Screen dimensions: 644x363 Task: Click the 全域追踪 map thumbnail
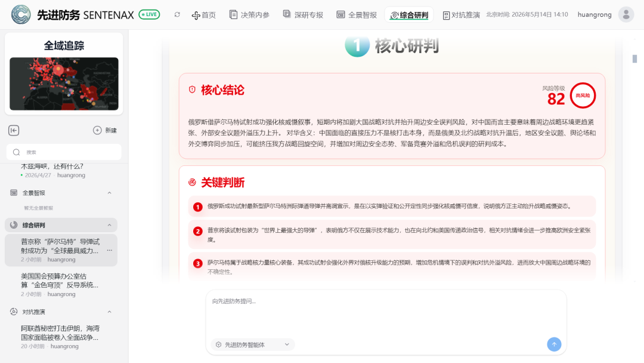pos(64,84)
